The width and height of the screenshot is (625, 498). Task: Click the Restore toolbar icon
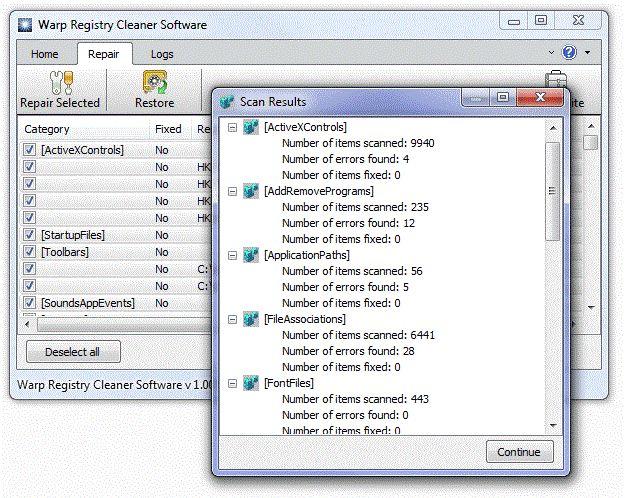pos(155,82)
